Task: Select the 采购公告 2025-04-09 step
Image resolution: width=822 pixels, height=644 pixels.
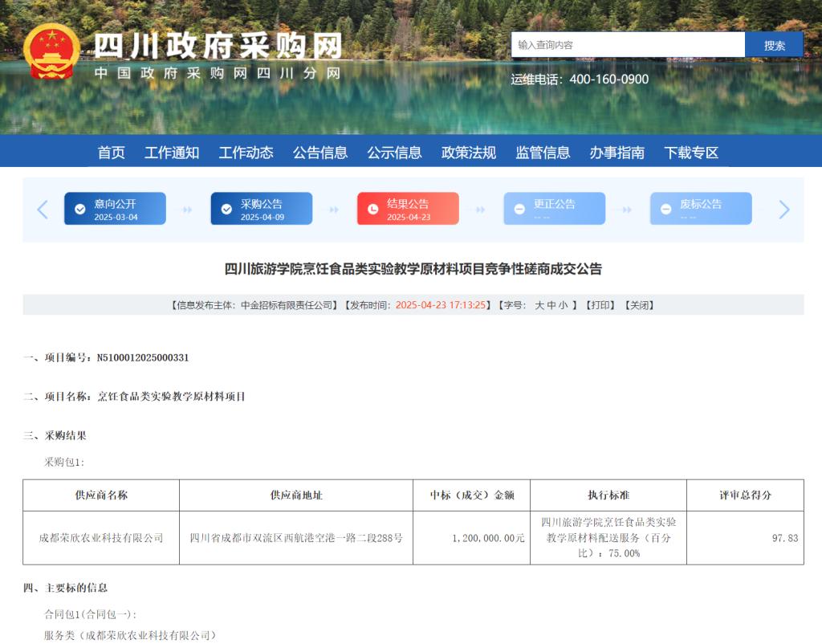Action: pos(262,209)
